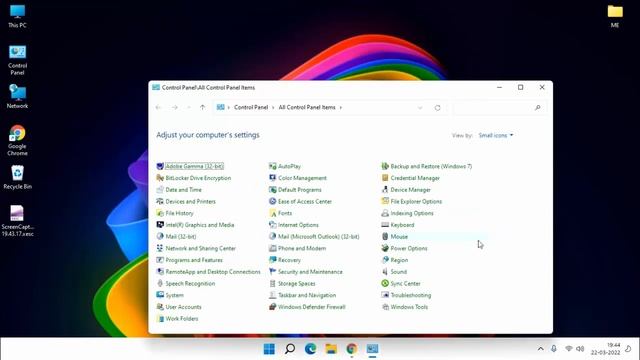This screenshot has height=360, width=640.
Task: Open the Speech Recognition microphone icon
Action: [x=160, y=283]
